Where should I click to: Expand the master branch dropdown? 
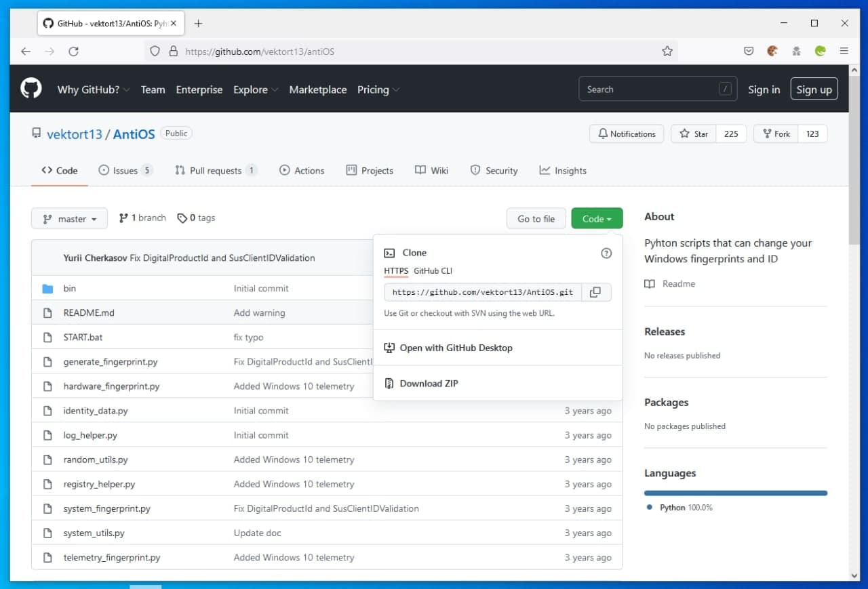pos(69,218)
